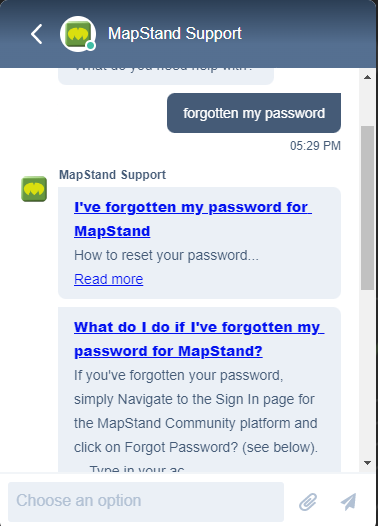Focus the "Choose an option" input field
The image size is (378, 526).
[x=146, y=502]
